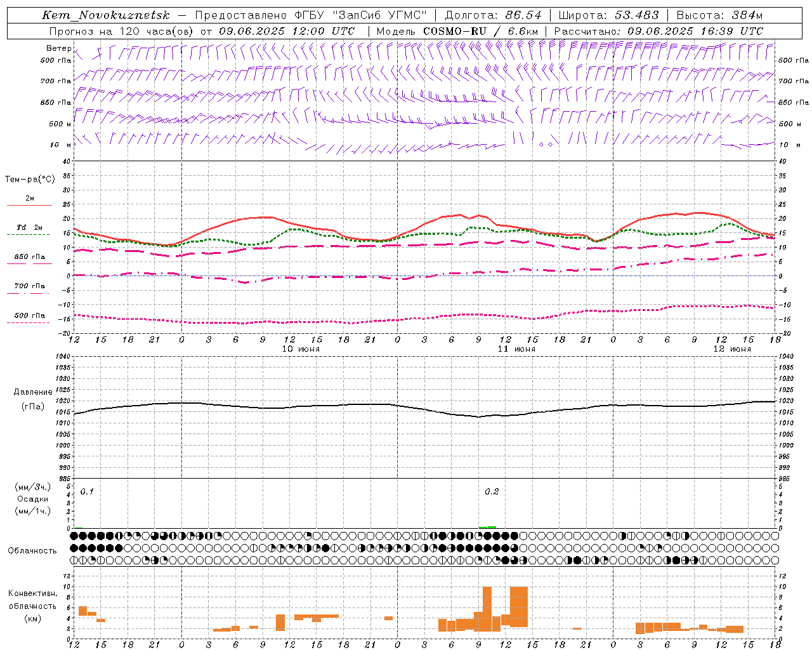Click the Kem_Novokuznetsk station title
Screen dimensions: 812x650
106,16
